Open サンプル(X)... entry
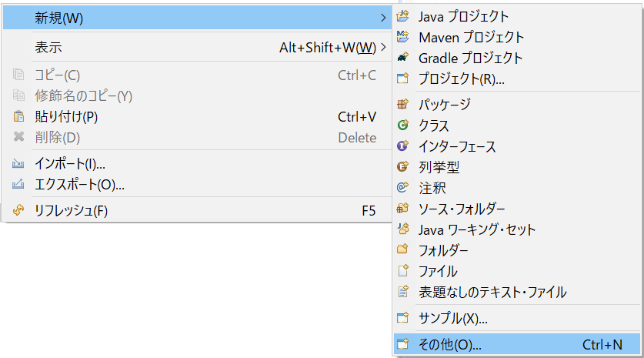The image size is (644, 358). (x=517, y=318)
